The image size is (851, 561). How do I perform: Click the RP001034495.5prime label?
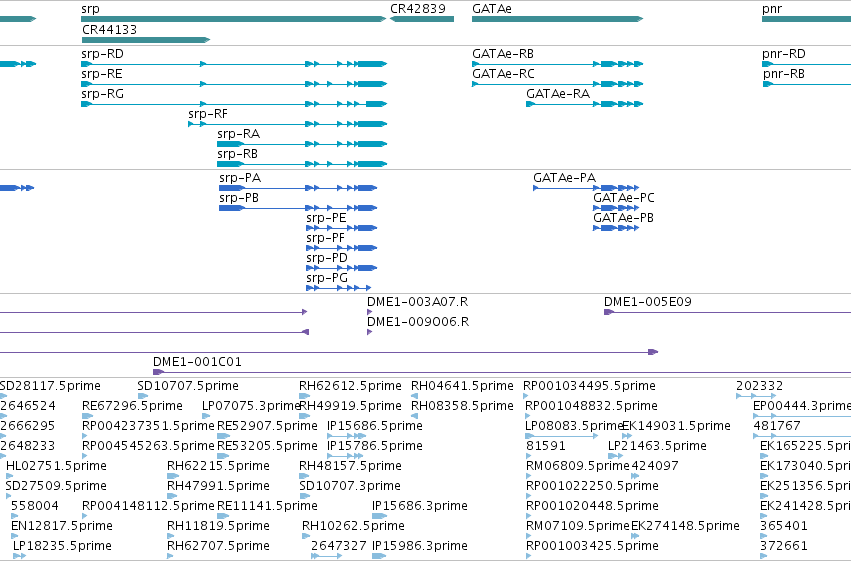589,386
